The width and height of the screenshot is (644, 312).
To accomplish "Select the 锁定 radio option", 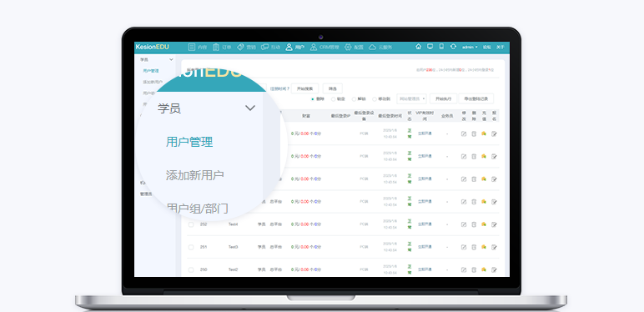I will 333,99.
